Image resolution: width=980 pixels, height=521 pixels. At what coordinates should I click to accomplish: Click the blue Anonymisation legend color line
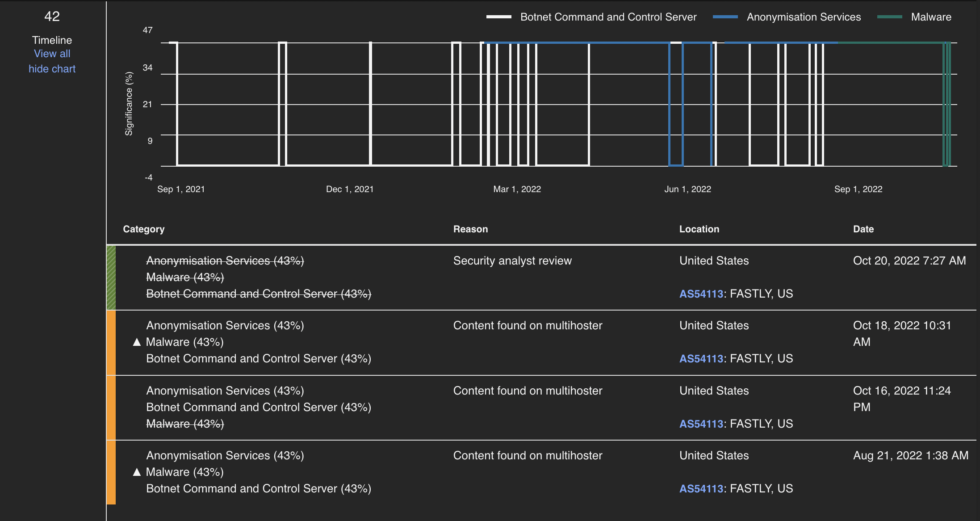pyautogui.click(x=725, y=17)
